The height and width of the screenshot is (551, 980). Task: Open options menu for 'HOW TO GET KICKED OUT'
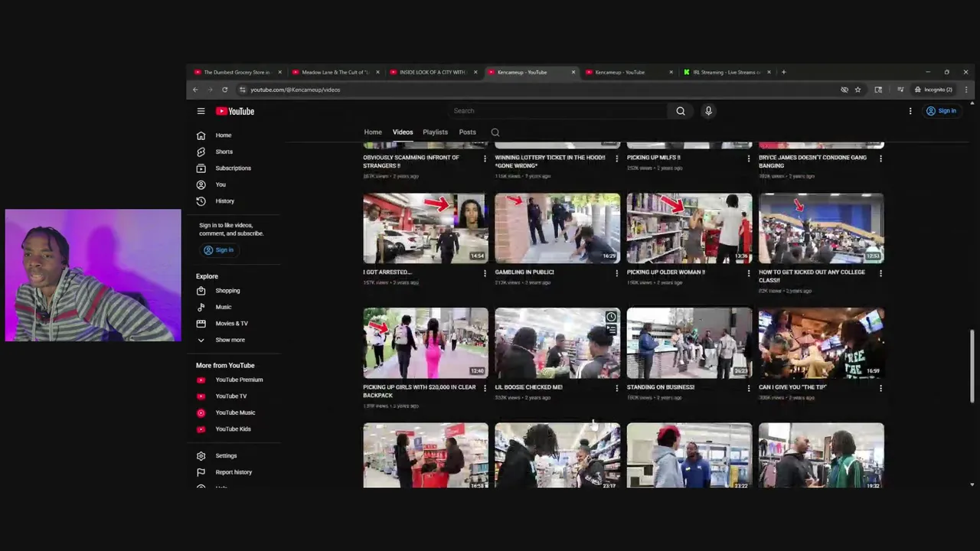click(x=880, y=273)
